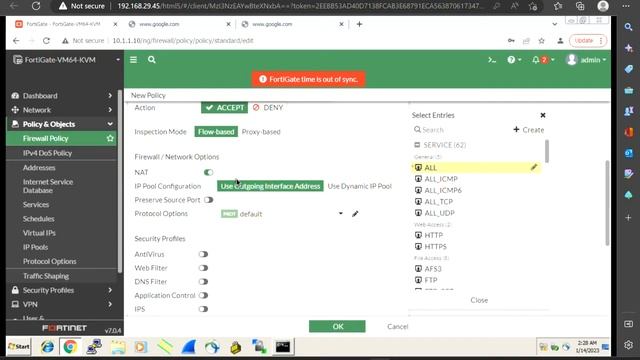
Task: Select Use Outgoing Interface Address
Action: pyautogui.click(x=270, y=186)
